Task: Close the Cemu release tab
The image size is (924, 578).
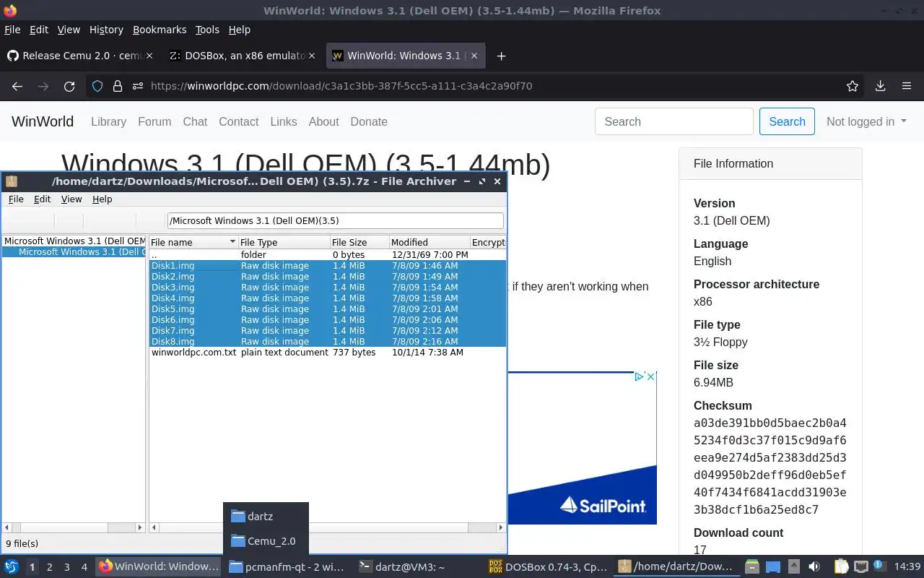Action: [149, 56]
